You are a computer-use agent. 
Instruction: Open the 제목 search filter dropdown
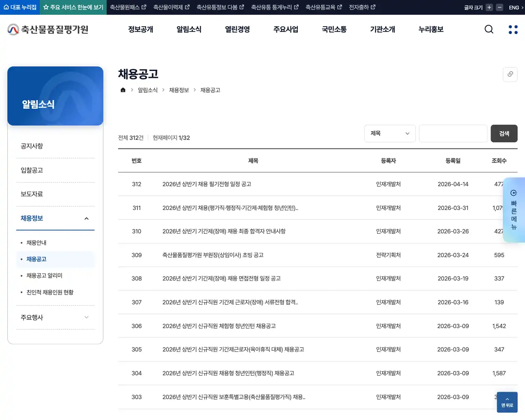coord(390,133)
